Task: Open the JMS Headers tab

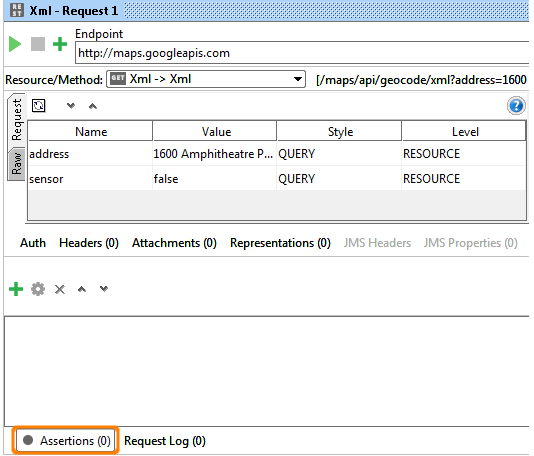Action: 377,243
